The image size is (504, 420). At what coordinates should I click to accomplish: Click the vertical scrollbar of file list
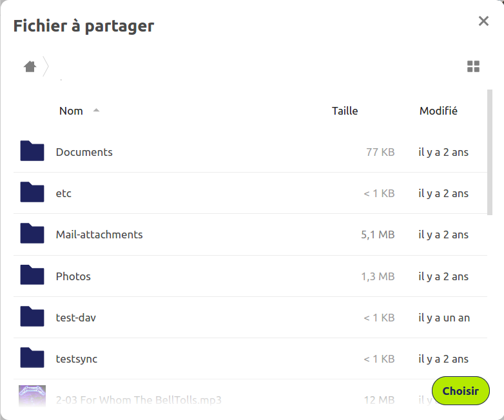coord(490,152)
